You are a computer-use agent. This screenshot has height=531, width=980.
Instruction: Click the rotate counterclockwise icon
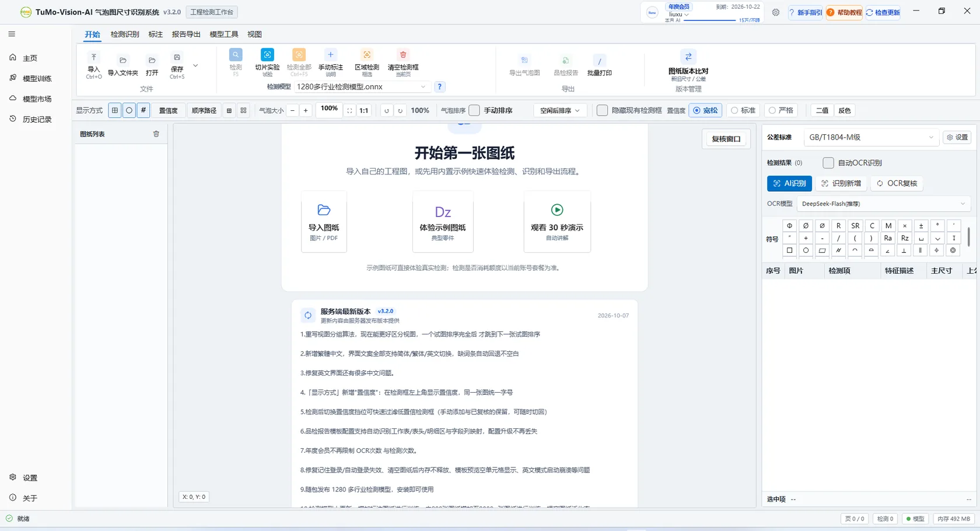click(x=386, y=110)
